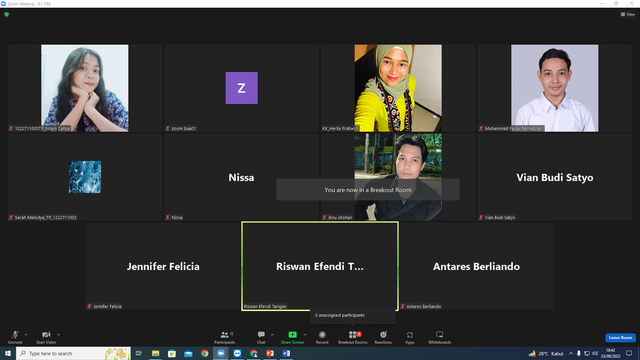Click Jennifer Felicia name label with mute icon

click(x=104, y=307)
